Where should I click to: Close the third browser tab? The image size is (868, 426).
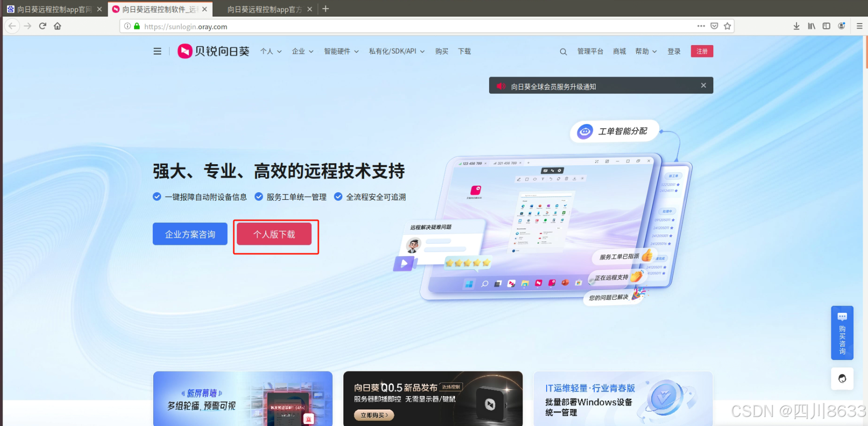[310, 9]
